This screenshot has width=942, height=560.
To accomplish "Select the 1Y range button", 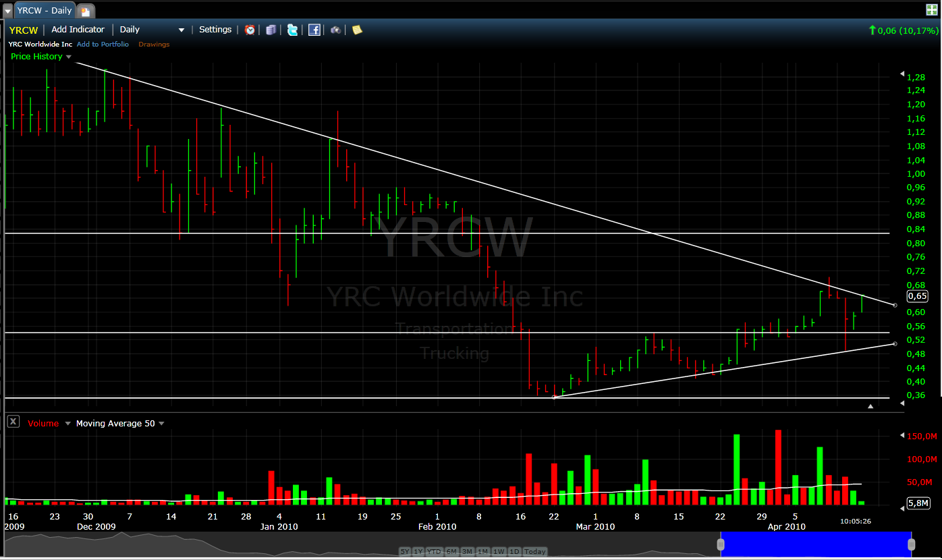I will pos(418,551).
